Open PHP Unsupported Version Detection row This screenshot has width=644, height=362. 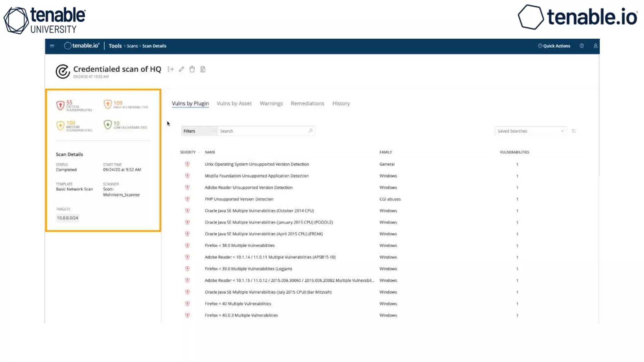(x=239, y=199)
